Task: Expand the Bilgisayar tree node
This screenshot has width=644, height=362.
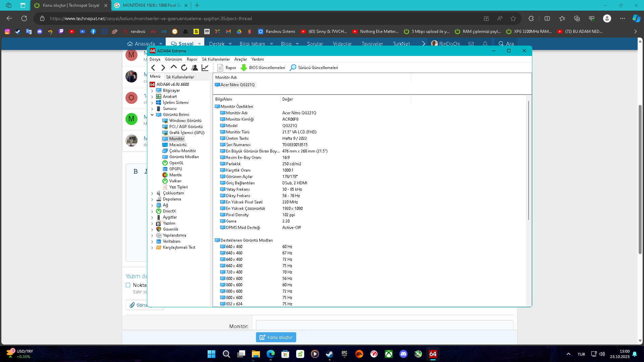Action: [x=152, y=91]
